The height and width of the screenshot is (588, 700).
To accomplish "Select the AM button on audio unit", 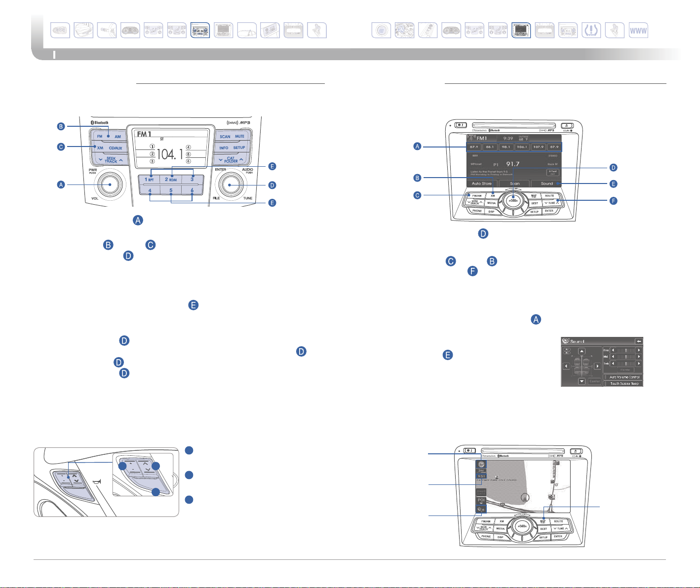I will [117, 137].
